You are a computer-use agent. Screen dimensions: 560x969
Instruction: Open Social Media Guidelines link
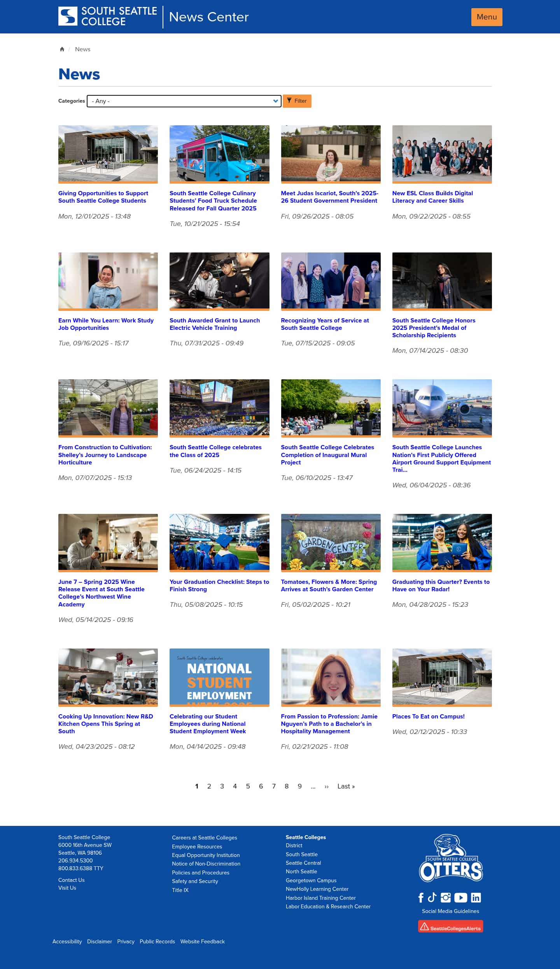click(450, 911)
